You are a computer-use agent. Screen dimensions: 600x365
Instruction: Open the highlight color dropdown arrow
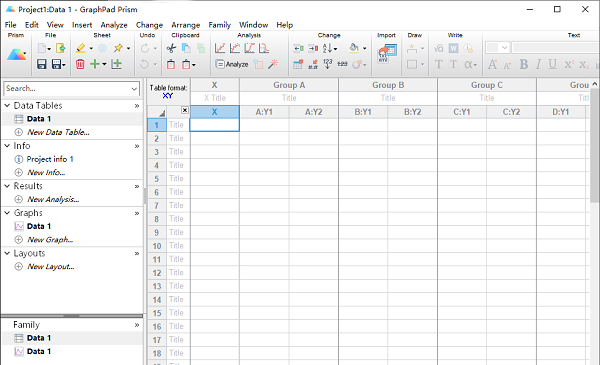point(91,48)
